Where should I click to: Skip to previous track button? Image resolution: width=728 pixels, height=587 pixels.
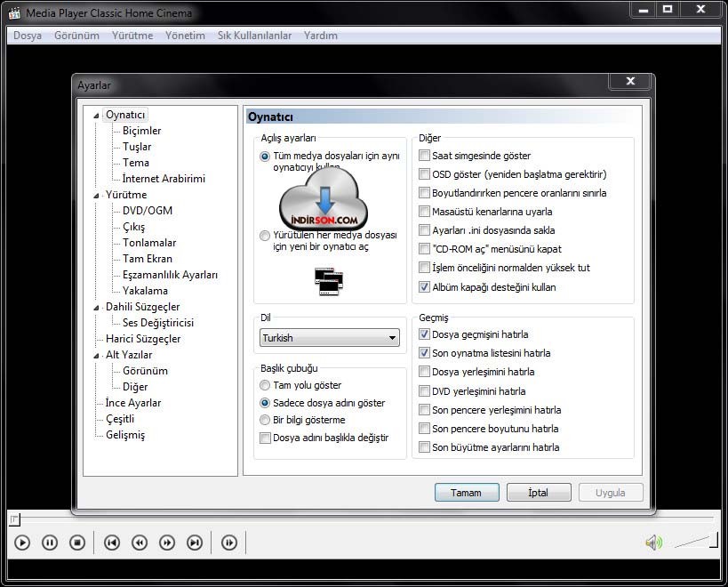[x=112, y=543]
